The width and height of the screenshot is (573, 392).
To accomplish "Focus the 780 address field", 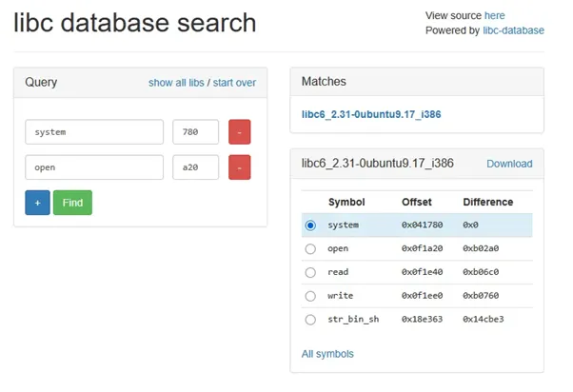I will click(x=195, y=132).
